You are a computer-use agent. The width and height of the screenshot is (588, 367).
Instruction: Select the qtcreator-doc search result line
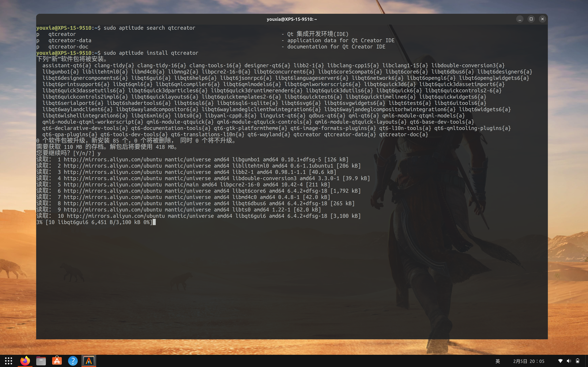[x=68, y=47]
